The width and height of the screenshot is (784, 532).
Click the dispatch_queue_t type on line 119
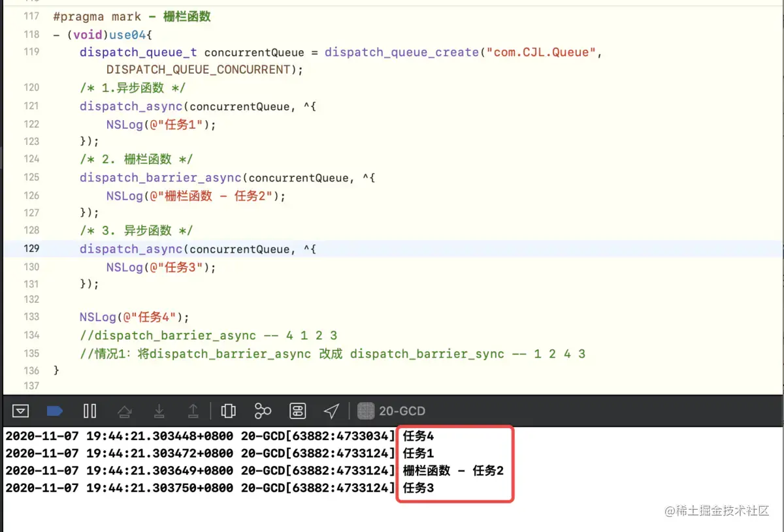click(138, 52)
